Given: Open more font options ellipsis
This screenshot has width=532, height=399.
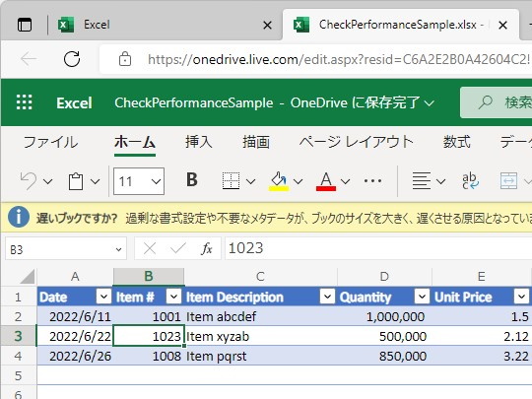Looking at the screenshot, I should click(372, 181).
